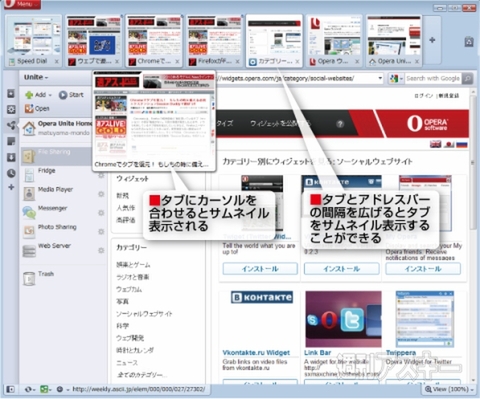Viewport: 480px width, 399px height.
Task: Open the History clock panel in the sidebar
Action: [11, 173]
